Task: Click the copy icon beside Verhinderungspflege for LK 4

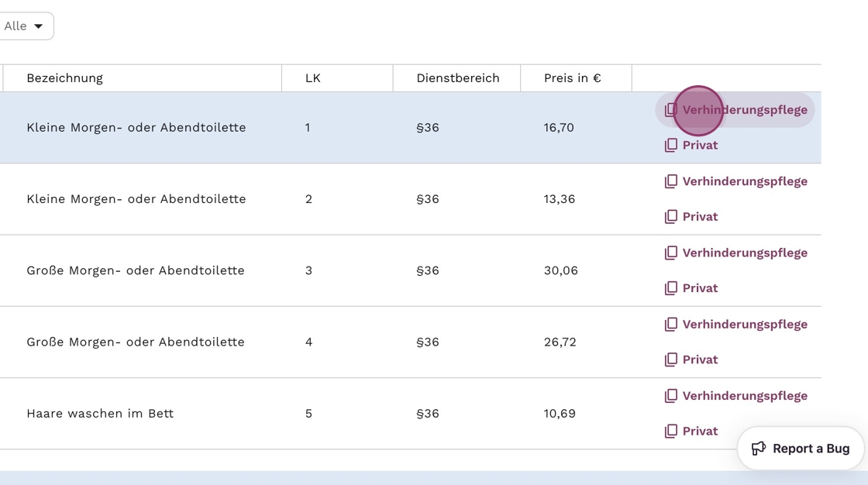Action: [671, 324]
